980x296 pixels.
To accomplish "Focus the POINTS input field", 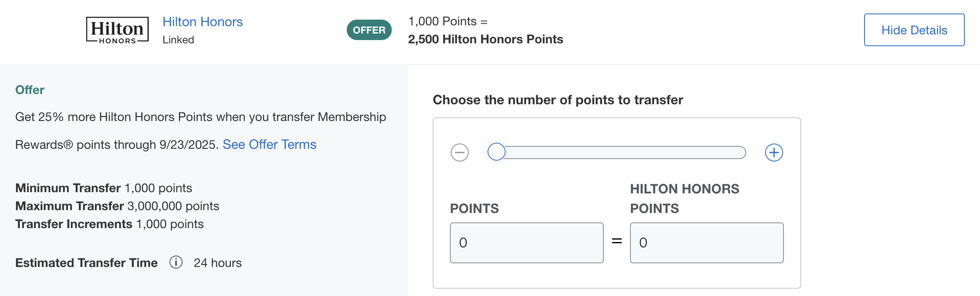I will point(526,243).
